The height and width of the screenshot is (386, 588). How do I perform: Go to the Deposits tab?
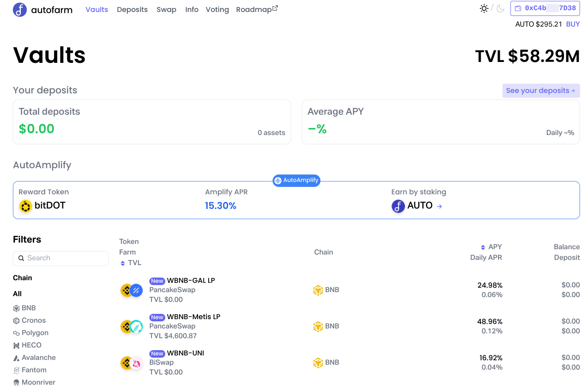[x=132, y=9]
